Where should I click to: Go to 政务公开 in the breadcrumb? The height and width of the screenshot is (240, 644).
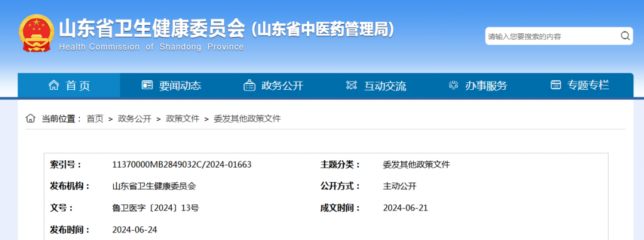coord(135,119)
